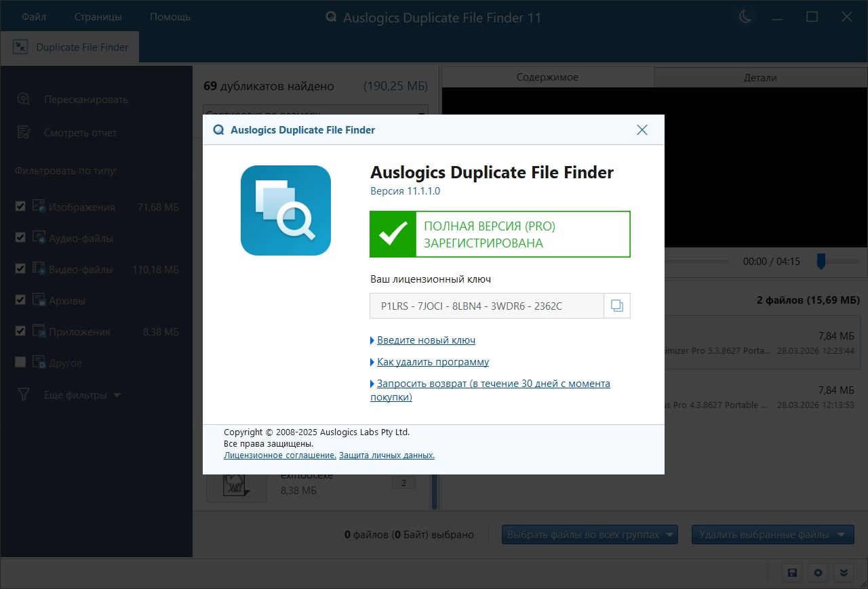Select the exiftool.exe file thumbnail
This screenshot has height=589, width=868.
click(237, 487)
